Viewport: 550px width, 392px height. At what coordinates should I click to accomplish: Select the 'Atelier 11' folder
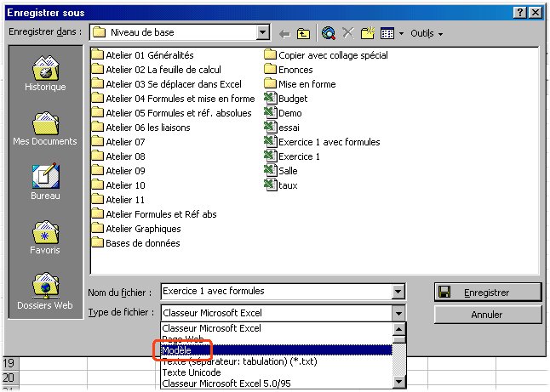(x=117, y=200)
